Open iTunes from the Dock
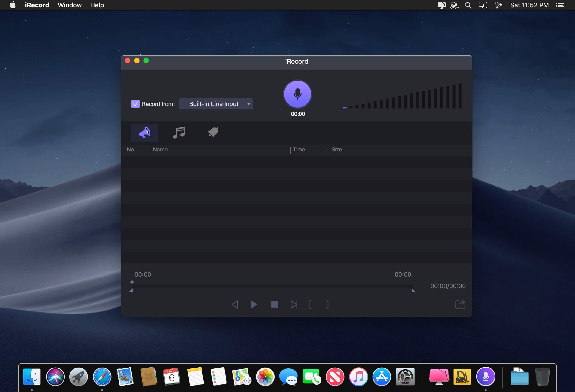The image size is (575, 392). 358,377
